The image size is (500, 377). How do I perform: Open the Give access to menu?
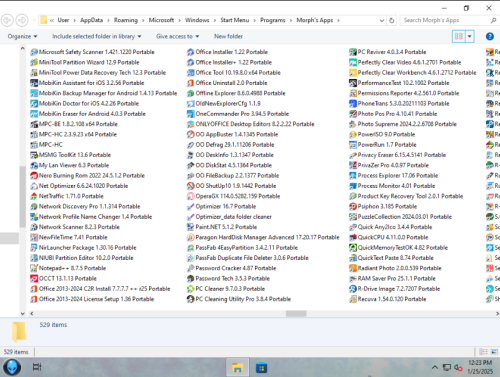[178, 36]
